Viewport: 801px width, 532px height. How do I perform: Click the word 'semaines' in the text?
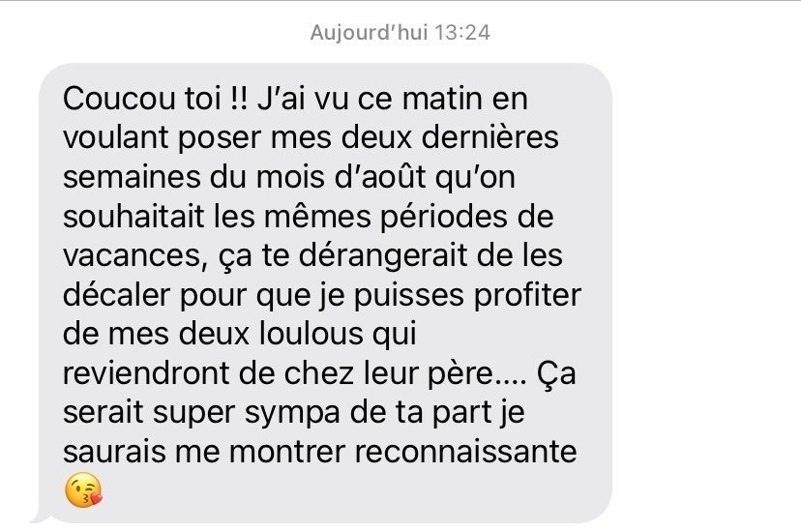[132, 177]
